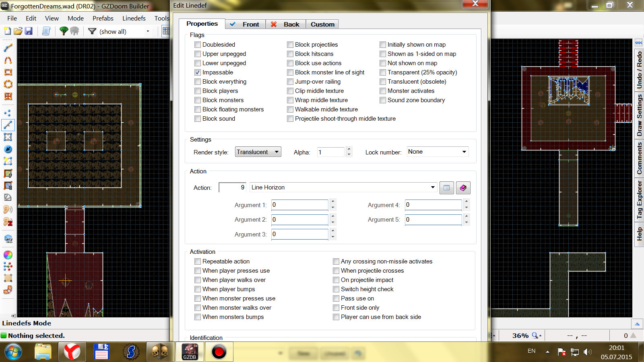Click the purple eraser reset action icon
Screen dimensions: 644x362
463,188
